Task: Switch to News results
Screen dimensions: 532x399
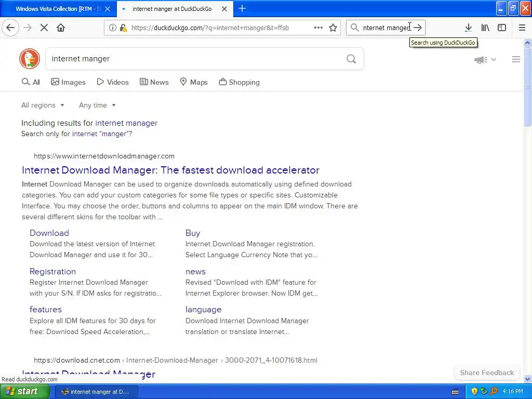Action: pyautogui.click(x=154, y=82)
